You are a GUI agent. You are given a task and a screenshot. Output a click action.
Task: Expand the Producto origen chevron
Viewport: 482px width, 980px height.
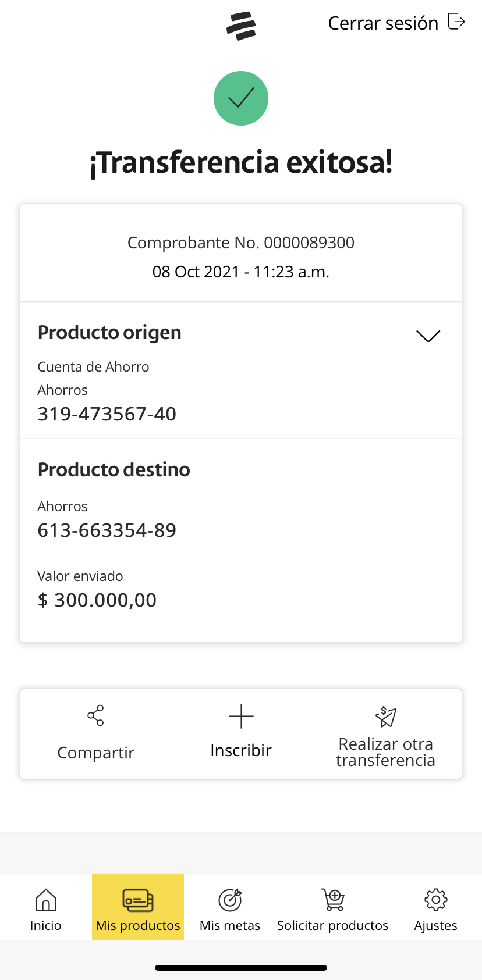pos(428,336)
